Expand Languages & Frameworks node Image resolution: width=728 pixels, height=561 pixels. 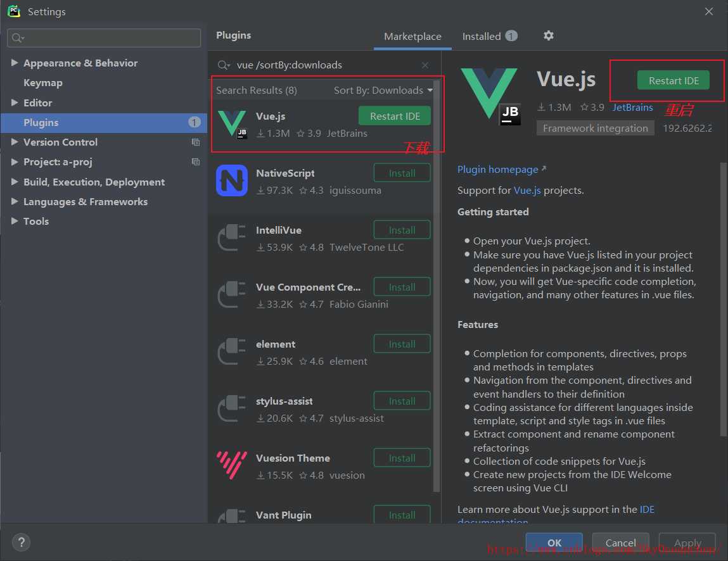[15, 201]
